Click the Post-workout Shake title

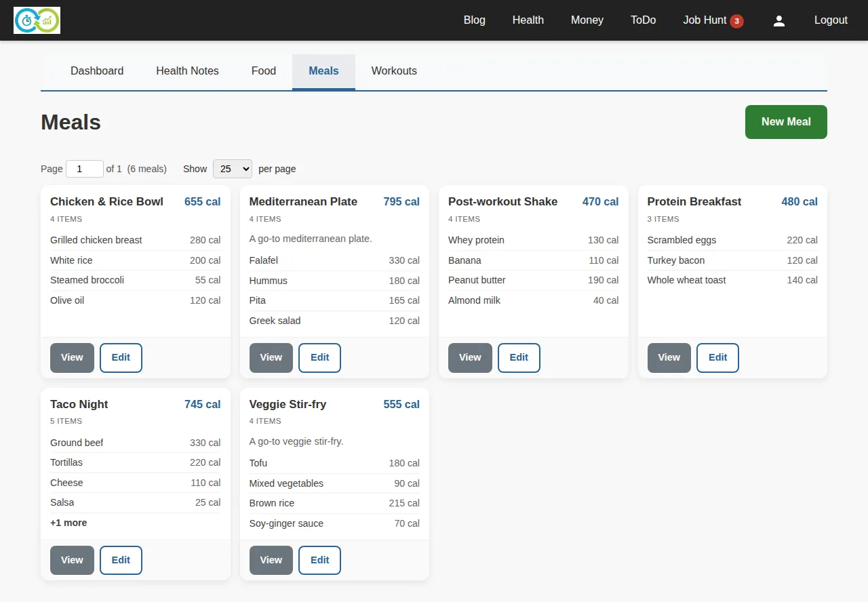point(502,201)
